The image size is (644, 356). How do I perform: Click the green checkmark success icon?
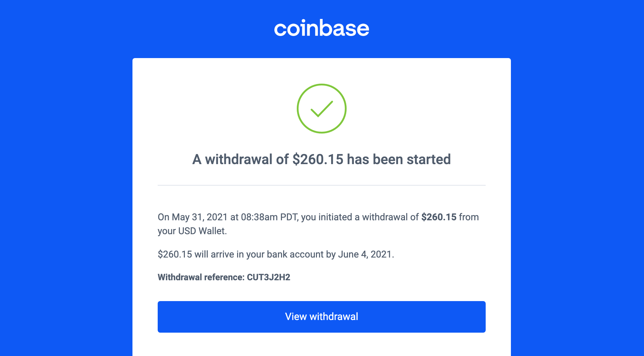(x=322, y=109)
